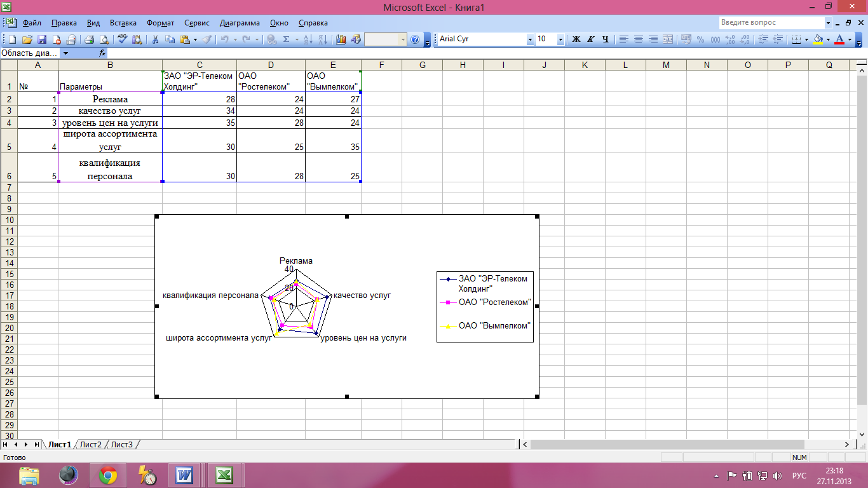Open the Файл menu
The width and height of the screenshot is (868, 488).
[x=32, y=23]
